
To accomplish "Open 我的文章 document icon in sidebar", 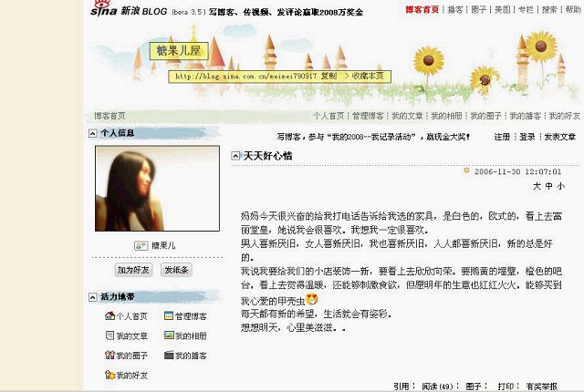I will (109, 335).
